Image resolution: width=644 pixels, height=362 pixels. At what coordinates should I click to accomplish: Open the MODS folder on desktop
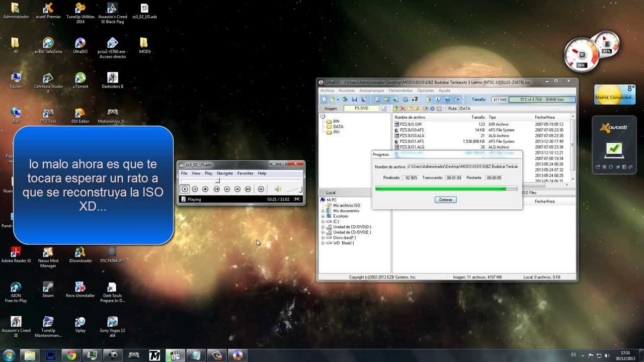click(x=144, y=45)
